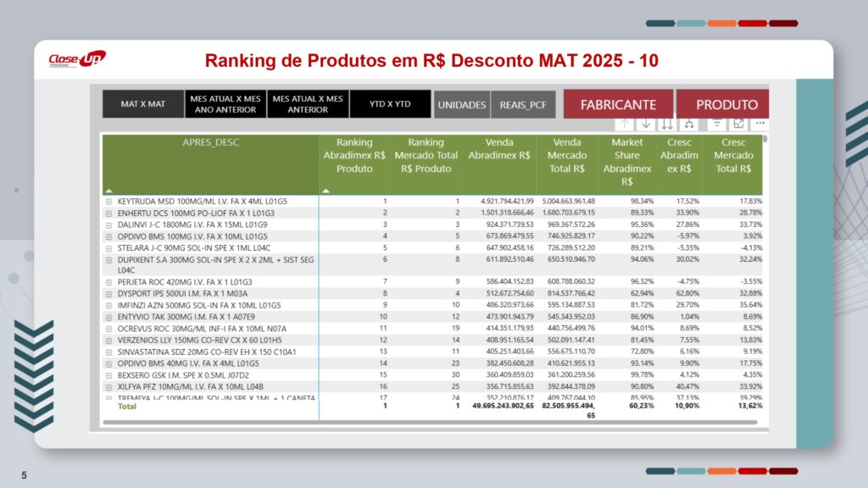The height and width of the screenshot is (488, 868).
Task: Select the MAT X MAT period option
Action: pos(142,104)
